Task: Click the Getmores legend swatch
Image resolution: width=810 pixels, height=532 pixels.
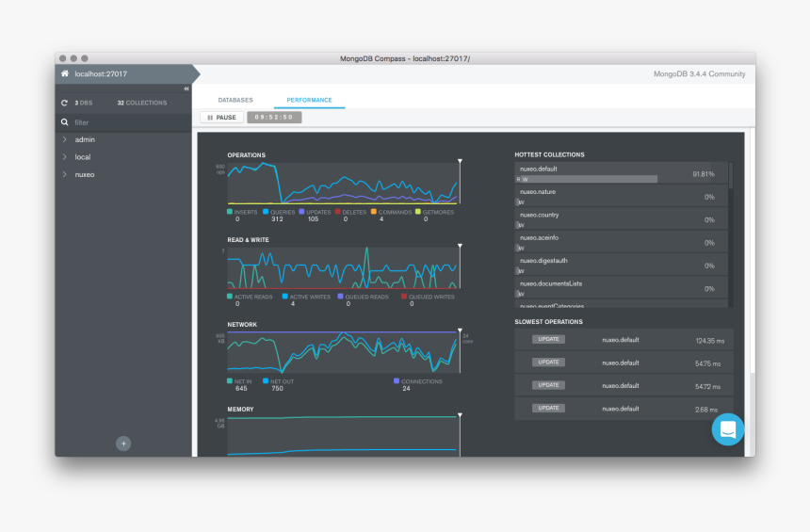Action: [418, 211]
